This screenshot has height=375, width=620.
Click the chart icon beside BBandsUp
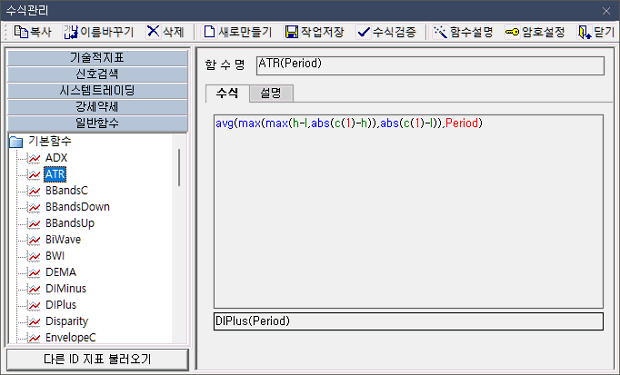click(x=34, y=223)
